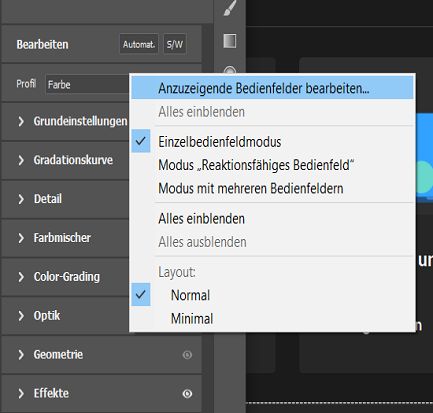Click the Automat. button

pos(139,44)
